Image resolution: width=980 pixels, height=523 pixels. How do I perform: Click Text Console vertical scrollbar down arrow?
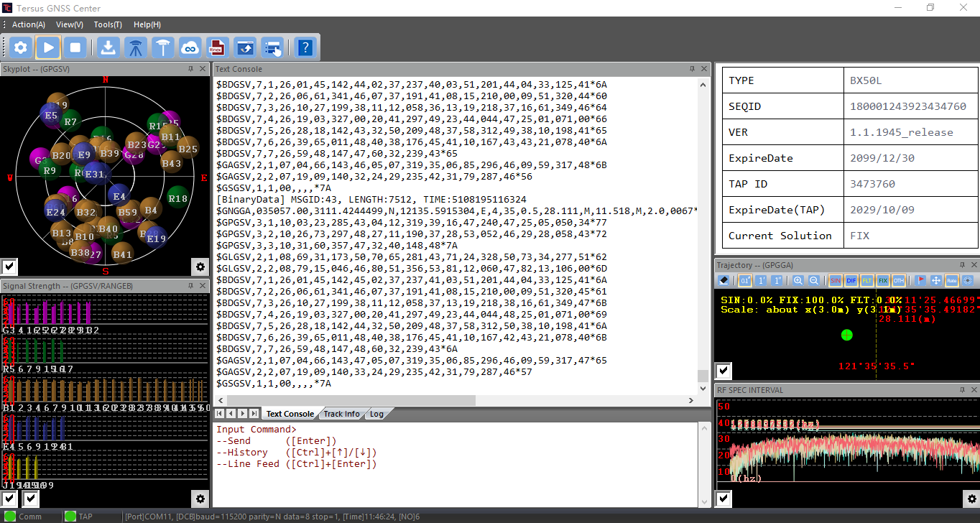click(x=703, y=389)
